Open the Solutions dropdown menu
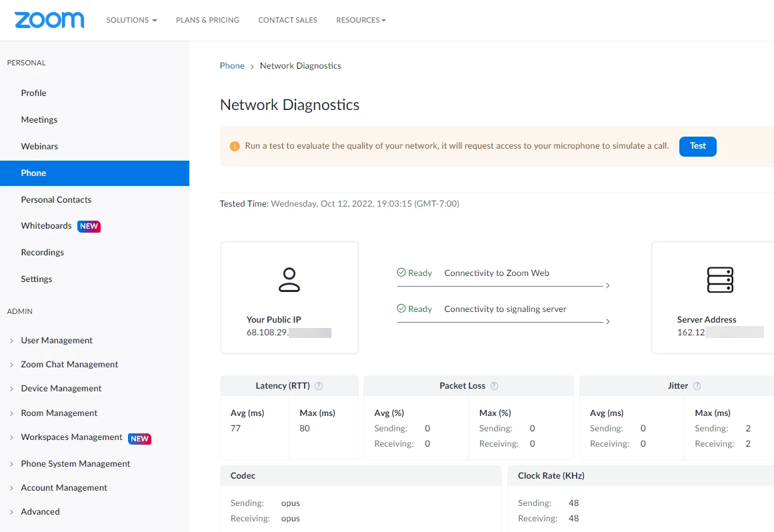This screenshot has width=774, height=532. point(131,20)
